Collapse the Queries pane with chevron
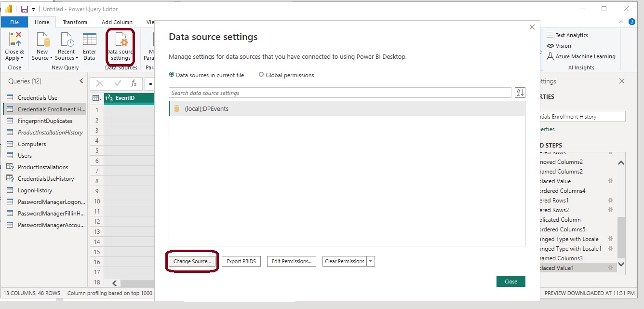Viewport: 644px width, 309px height. point(81,81)
